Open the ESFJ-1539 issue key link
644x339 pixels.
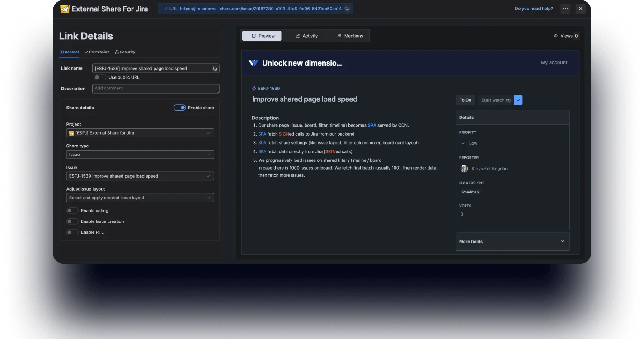pos(269,89)
